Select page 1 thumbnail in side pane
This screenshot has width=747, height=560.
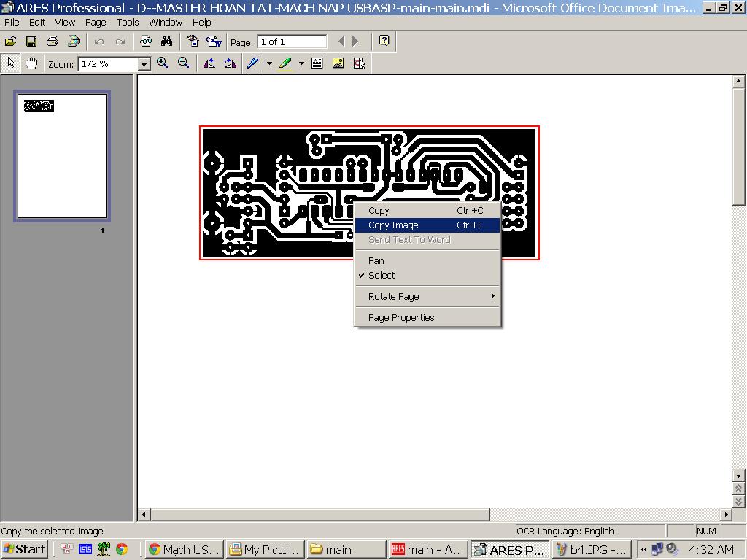point(62,156)
